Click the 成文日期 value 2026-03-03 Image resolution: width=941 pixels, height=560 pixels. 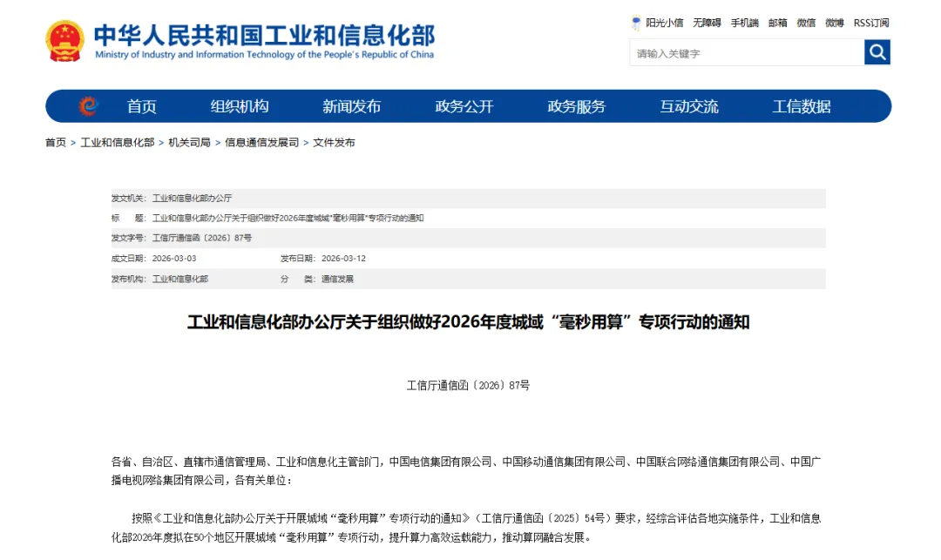174,259
